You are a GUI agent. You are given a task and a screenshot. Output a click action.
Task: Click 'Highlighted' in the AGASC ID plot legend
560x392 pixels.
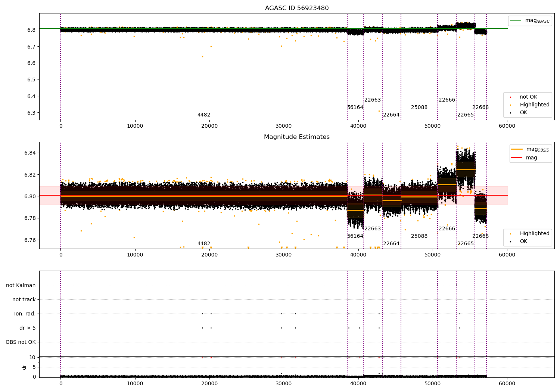(530, 105)
